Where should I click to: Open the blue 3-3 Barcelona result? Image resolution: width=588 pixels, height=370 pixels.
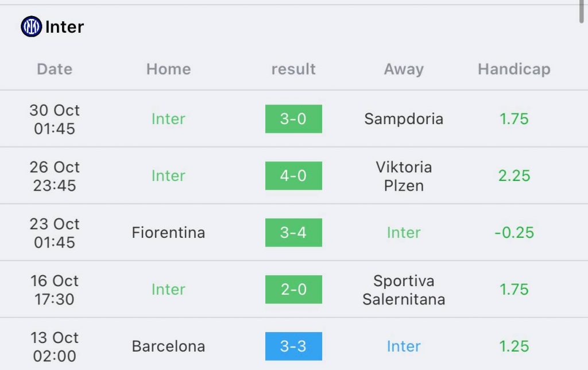tap(293, 346)
